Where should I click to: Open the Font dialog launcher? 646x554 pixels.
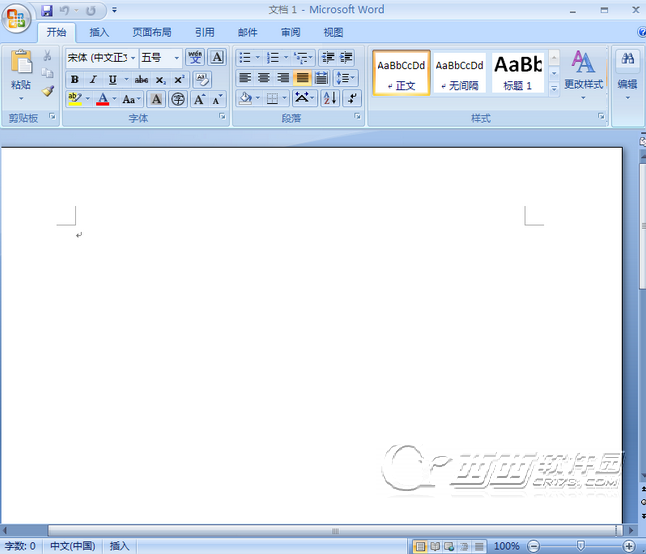coord(222,117)
